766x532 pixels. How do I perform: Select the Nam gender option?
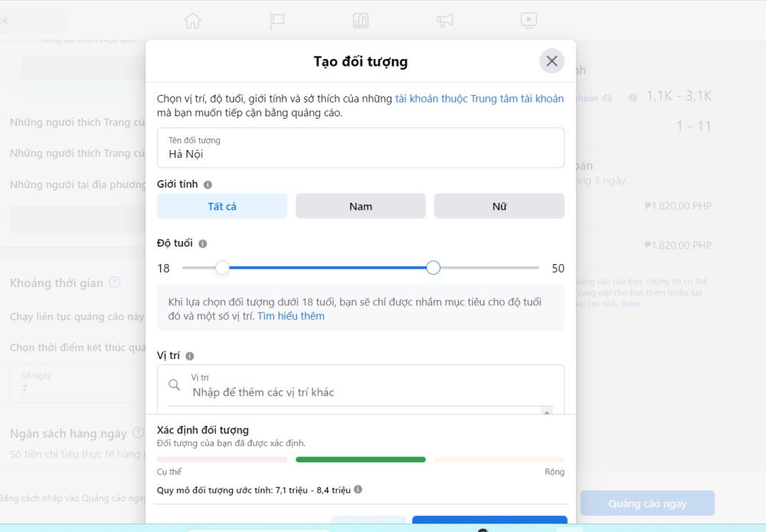click(361, 206)
